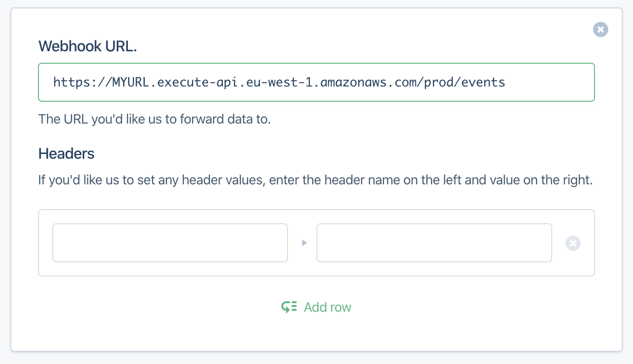This screenshot has height=364, width=633.
Task: Click the add row icon
Action: click(289, 307)
